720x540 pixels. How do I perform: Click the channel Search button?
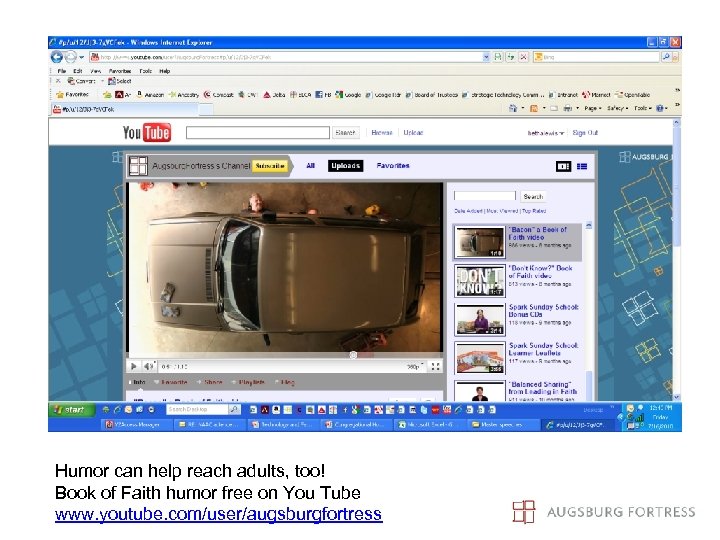click(x=533, y=196)
